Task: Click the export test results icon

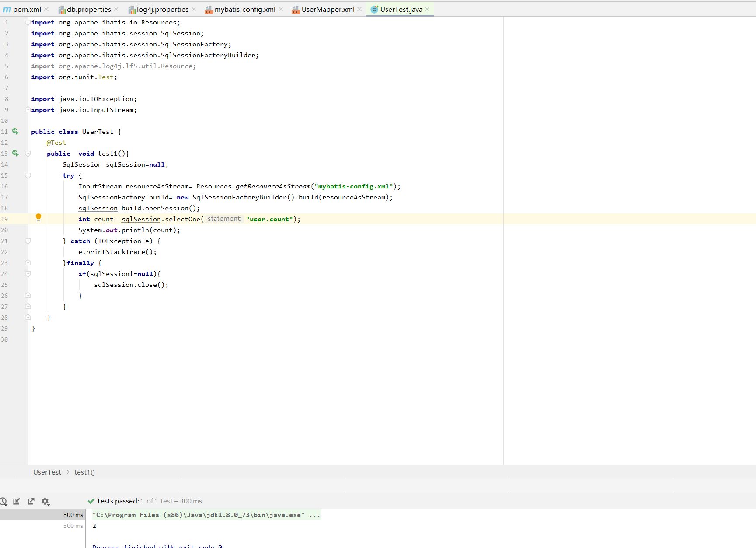Action: pyautogui.click(x=31, y=501)
